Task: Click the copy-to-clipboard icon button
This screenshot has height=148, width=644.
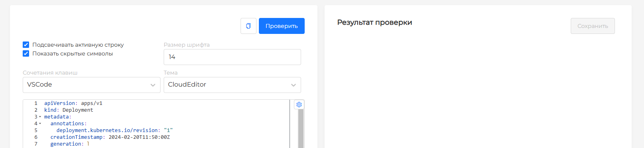Action: [x=249, y=26]
